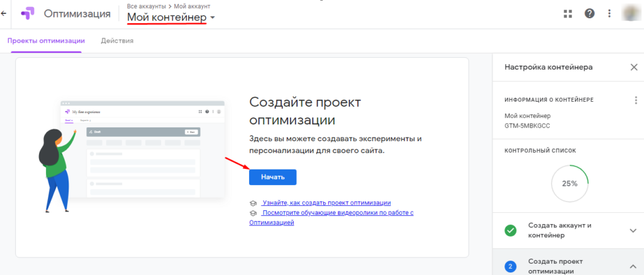
Task: Click the back arrow in the header
Action: tap(4, 13)
